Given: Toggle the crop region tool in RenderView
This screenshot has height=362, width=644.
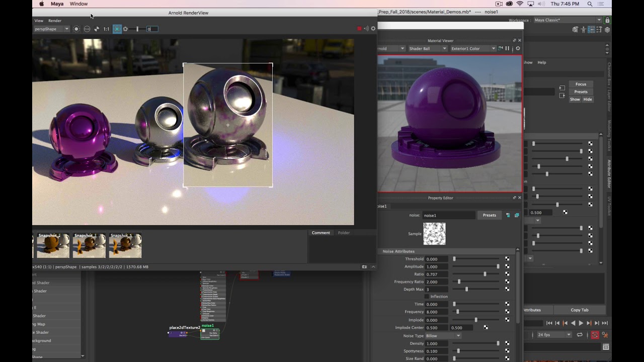Looking at the screenshot, I should click(117, 29).
